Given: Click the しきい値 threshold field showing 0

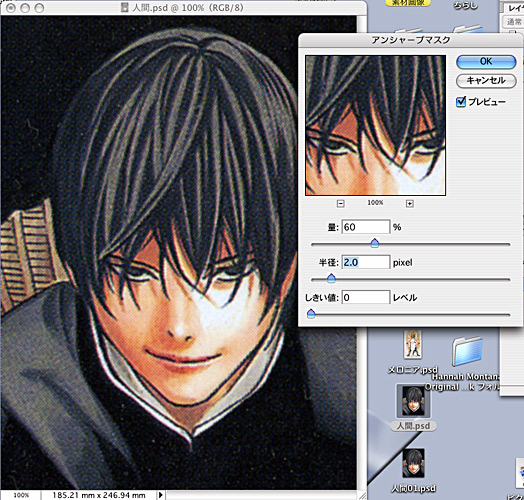Looking at the screenshot, I should (366, 297).
